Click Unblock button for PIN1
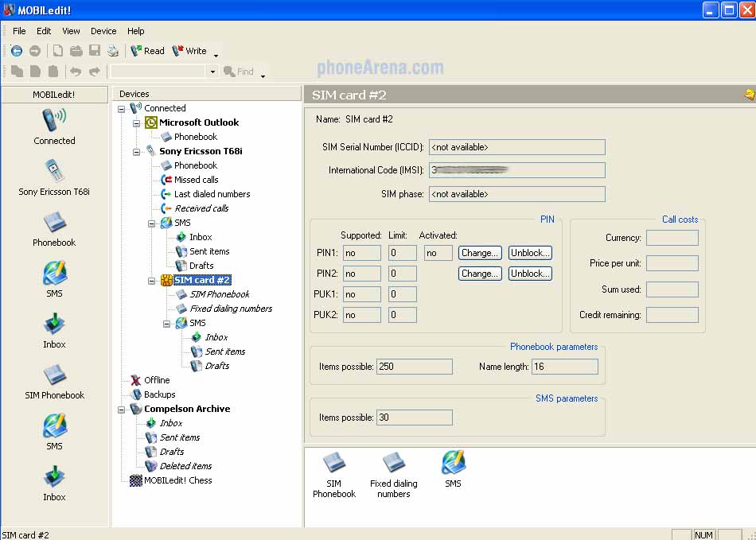The width and height of the screenshot is (756, 540). [530, 253]
